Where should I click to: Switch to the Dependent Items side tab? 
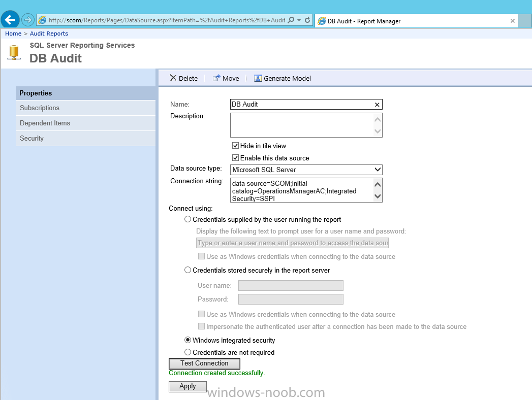86,123
